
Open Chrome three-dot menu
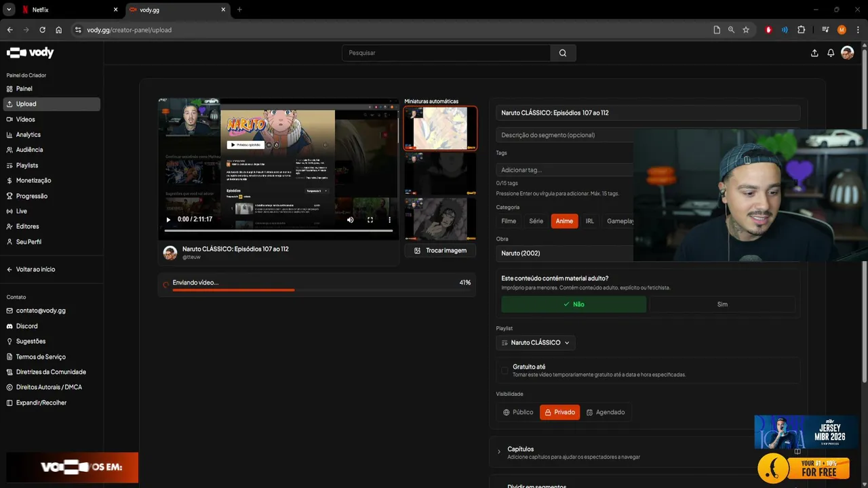(x=858, y=30)
